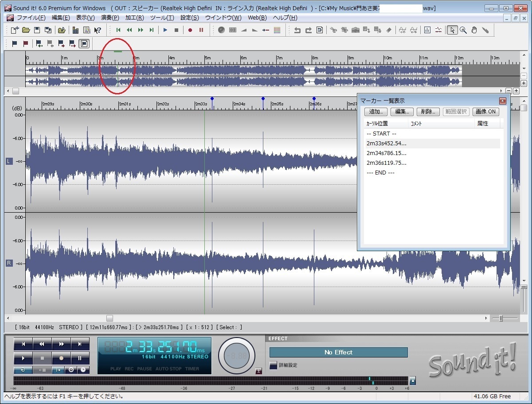Toggle the marker list display toolbar icon

(x=84, y=43)
